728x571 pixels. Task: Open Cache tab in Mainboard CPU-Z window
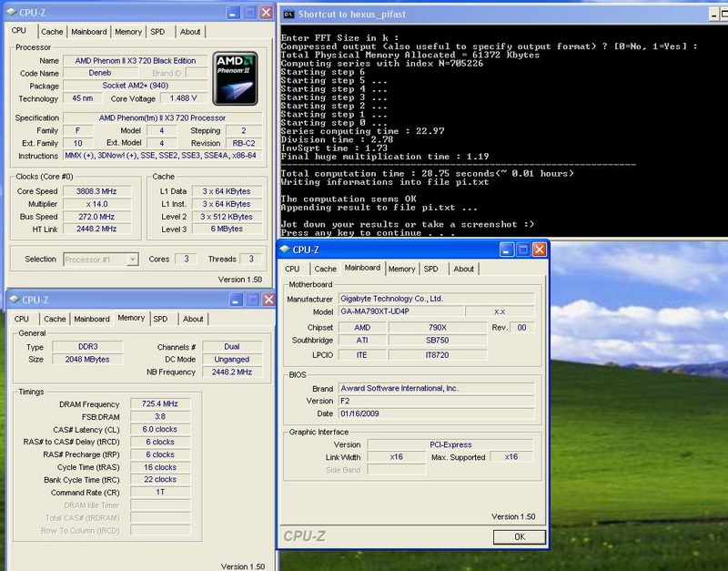pyautogui.click(x=325, y=269)
